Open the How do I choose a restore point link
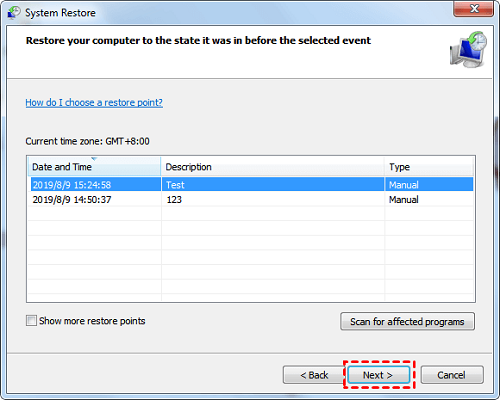This screenshot has width=500, height=400. coord(94,102)
